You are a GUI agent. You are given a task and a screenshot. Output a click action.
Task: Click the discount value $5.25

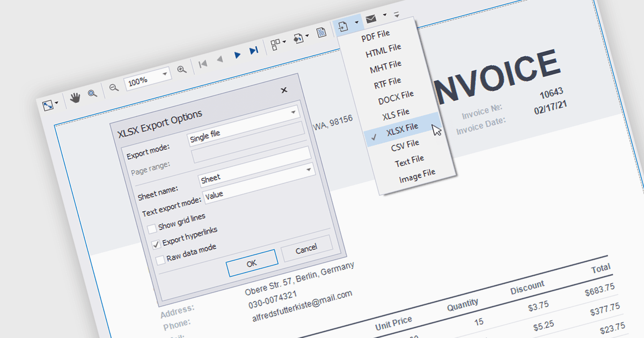tap(543, 326)
